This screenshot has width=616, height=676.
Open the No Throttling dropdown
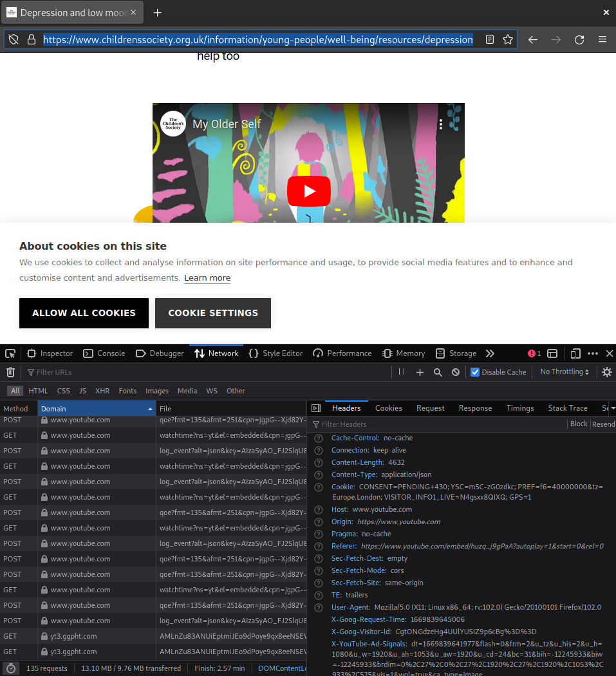click(565, 371)
